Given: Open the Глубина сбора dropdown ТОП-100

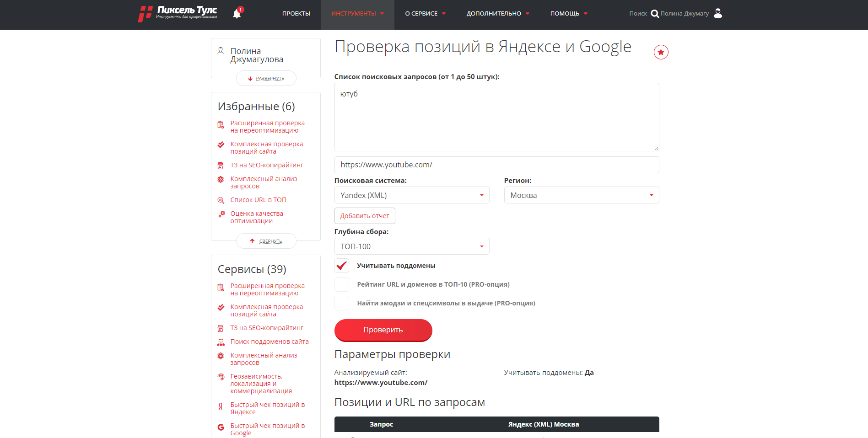Looking at the screenshot, I should [412, 246].
